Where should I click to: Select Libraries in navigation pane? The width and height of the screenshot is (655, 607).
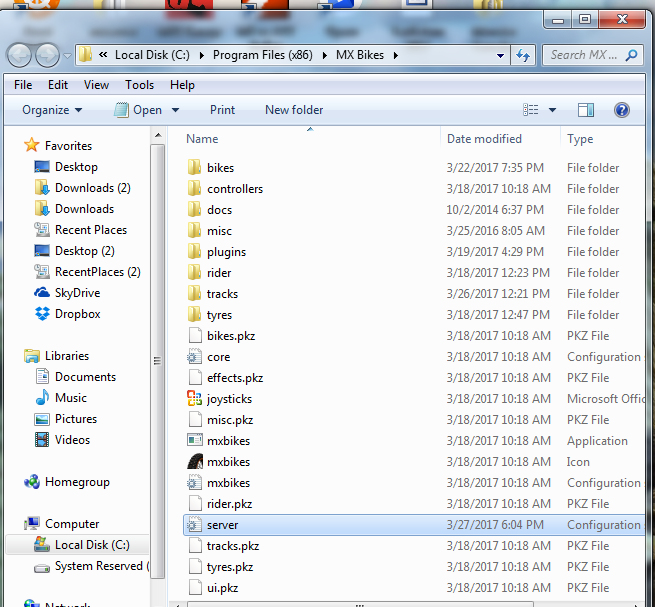tap(67, 356)
